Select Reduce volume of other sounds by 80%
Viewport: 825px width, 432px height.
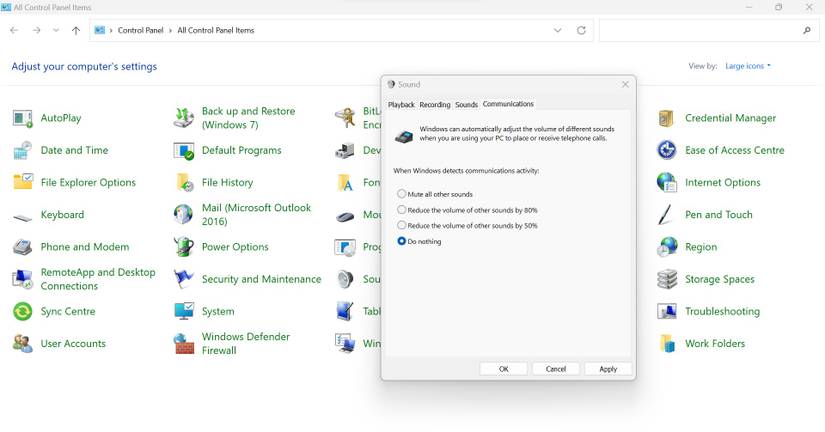(x=401, y=210)
